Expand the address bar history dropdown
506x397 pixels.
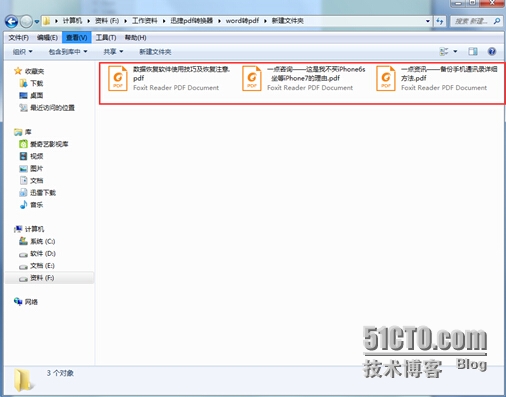pos(428,21)
